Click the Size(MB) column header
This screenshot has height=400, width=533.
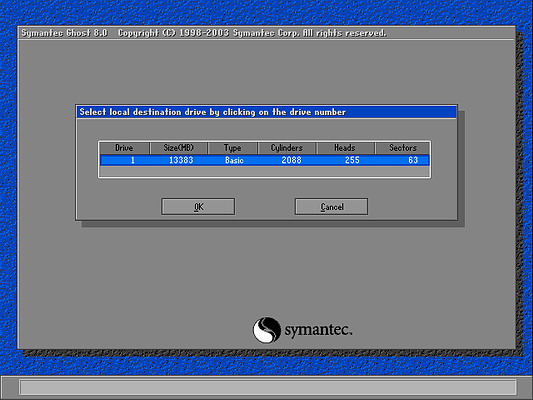pyautogui.click(x=178, y=148)
